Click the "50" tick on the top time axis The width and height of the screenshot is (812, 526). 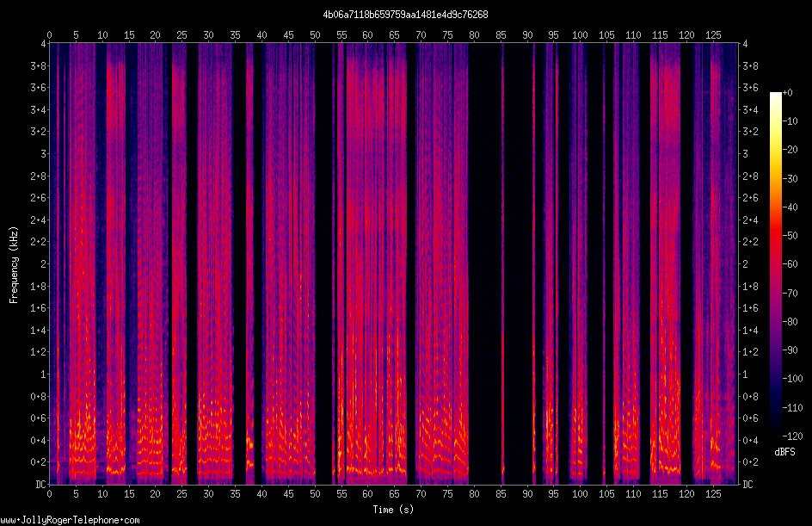click(x=315, y=35)
